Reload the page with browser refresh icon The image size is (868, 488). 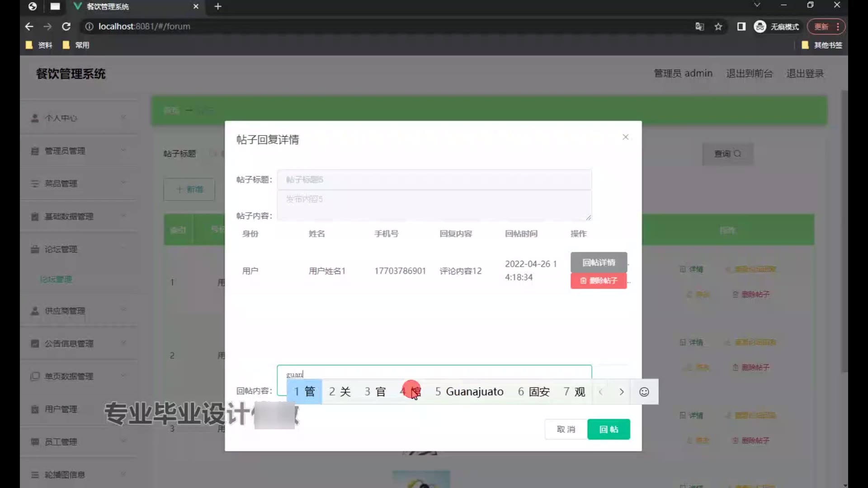[x=66, y=27]
